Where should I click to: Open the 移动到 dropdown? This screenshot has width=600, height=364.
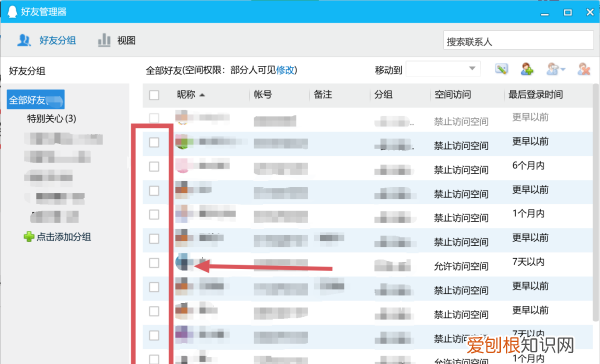443,69
